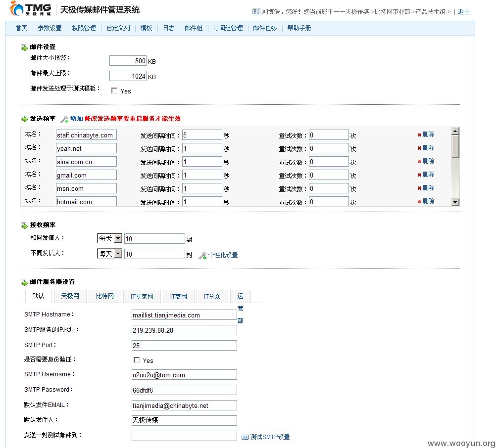Viewport: 496px width, 448px height.
Task: Open the 相同发信人 每天 dropdown
Action: click(x=109, y=238)
